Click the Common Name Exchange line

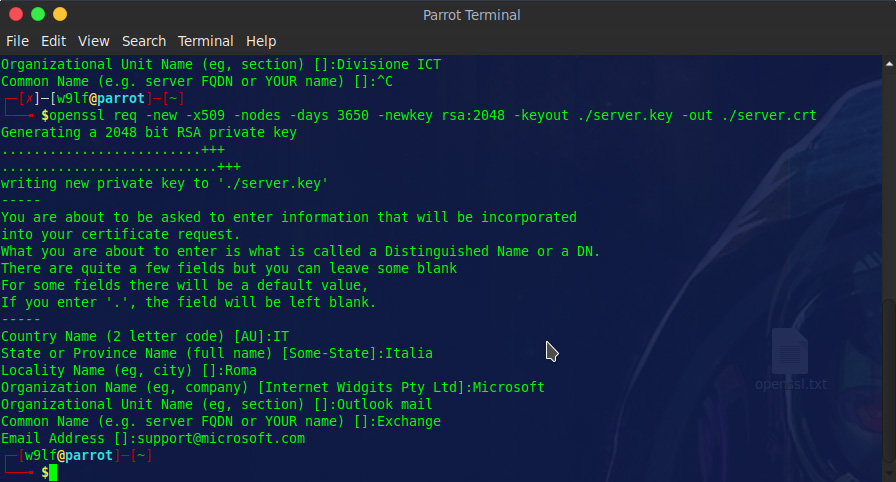click(x=221, y=421)
